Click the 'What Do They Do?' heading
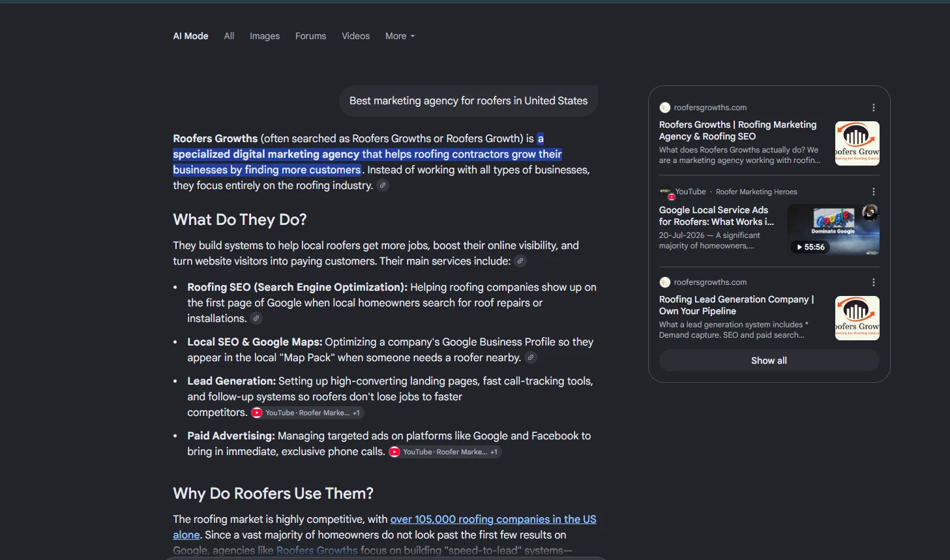This screenshot has width=950, height=560. pyautogui.click(x=239, y=220)
